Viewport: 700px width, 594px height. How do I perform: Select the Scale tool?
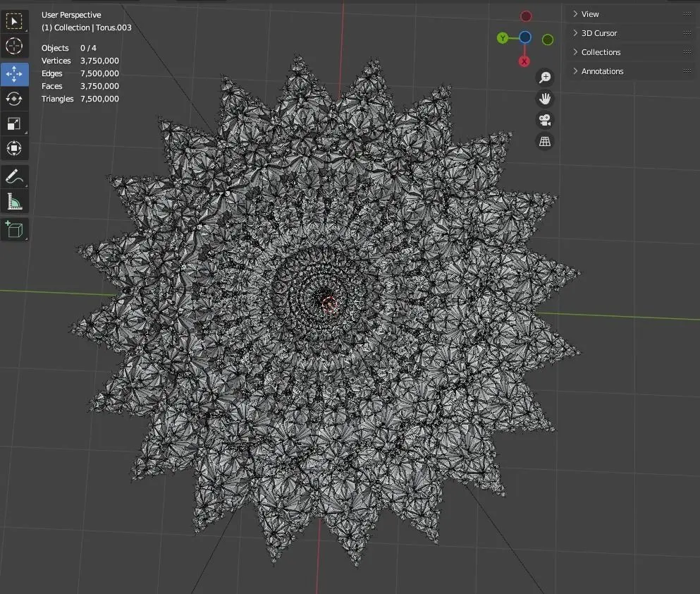[14, 123]
